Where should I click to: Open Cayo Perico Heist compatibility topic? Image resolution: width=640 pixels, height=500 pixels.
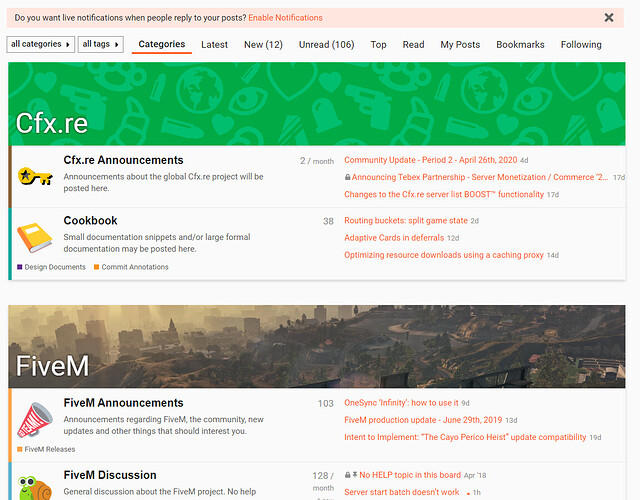pyautogui.click(x=465, y=437)
